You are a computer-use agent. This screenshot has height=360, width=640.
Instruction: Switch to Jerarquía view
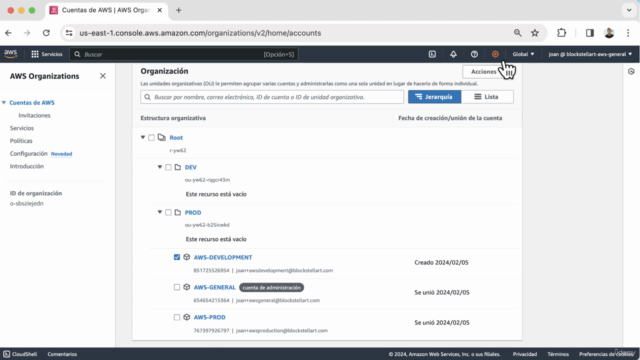[x=434, y=97]
